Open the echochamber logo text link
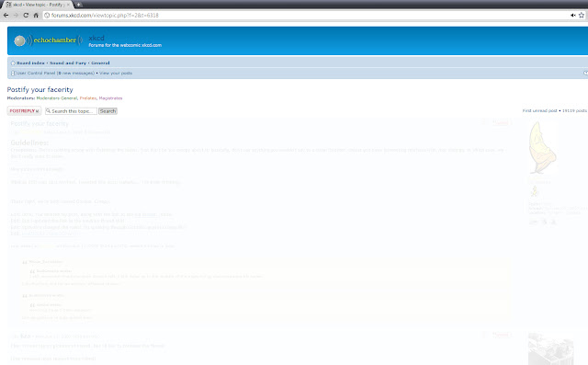 [55, 40]
